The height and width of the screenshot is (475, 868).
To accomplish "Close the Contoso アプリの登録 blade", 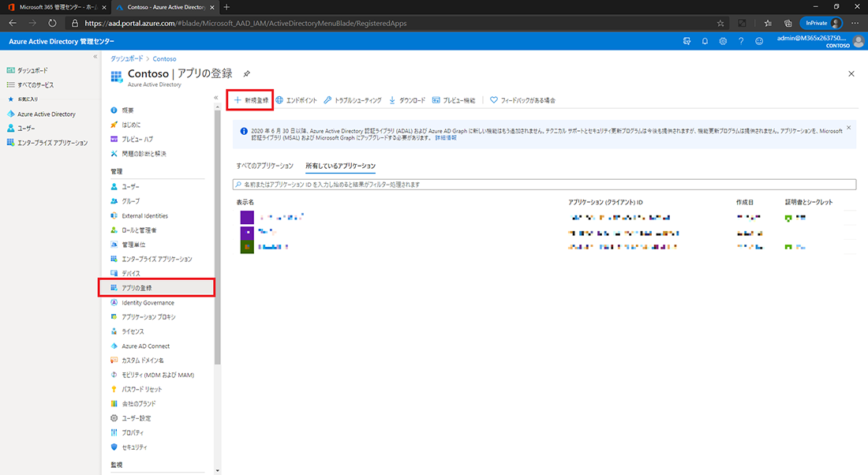I will click(851, 73).
